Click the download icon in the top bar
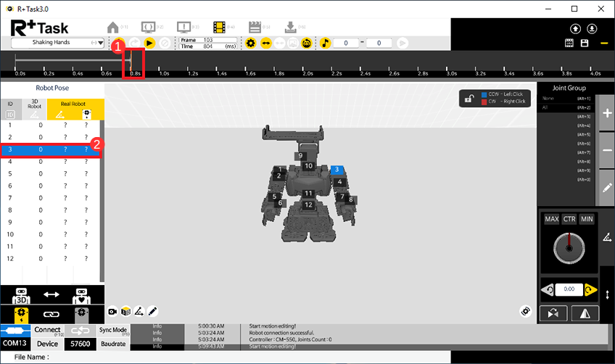Image resolution: width=615 pixels, height=364 pixels. (x=290, y=27)
